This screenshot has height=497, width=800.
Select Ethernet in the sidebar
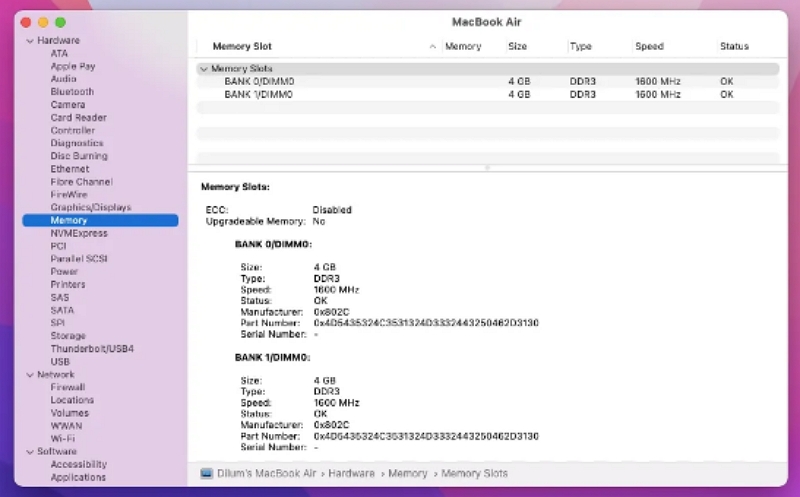[x=70, y=169]
